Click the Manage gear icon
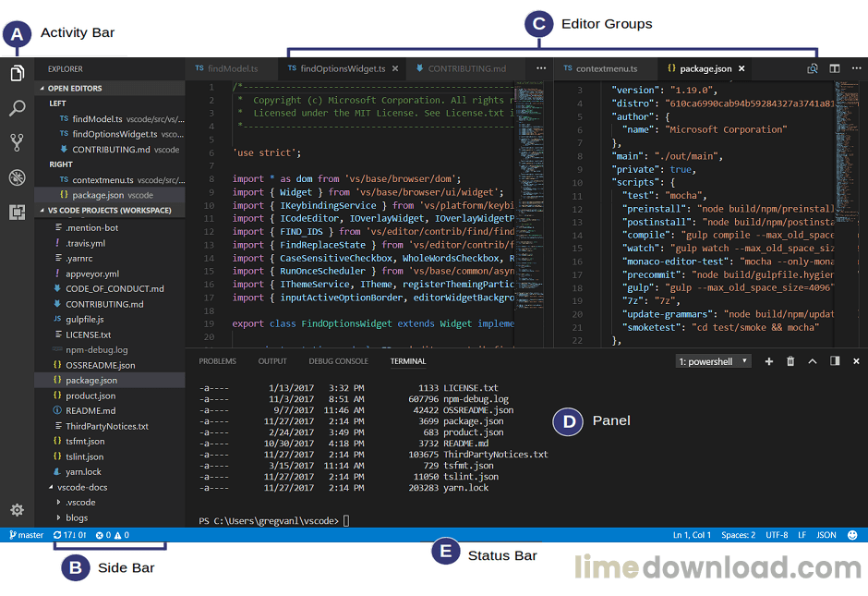 [17, 510]
